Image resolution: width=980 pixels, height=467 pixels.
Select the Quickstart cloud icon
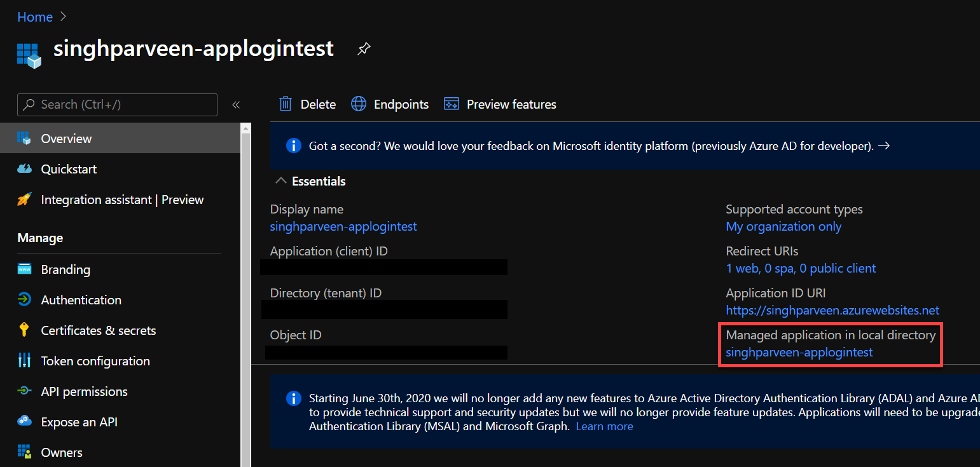24,169
